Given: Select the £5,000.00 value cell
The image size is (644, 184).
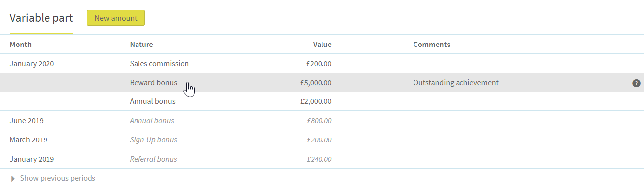Looking at the screenshot, I should [316, 83].
